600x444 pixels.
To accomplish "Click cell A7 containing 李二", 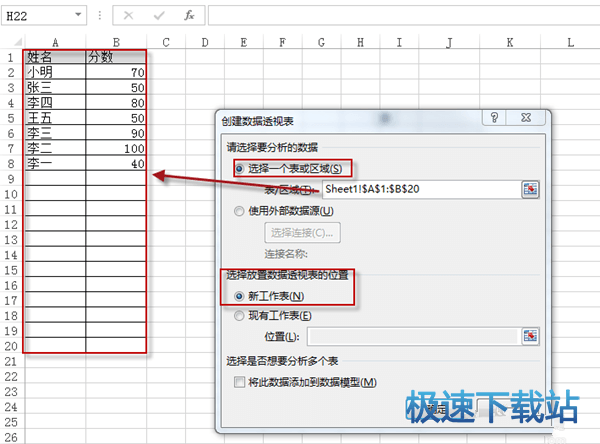I will (55, 148).
